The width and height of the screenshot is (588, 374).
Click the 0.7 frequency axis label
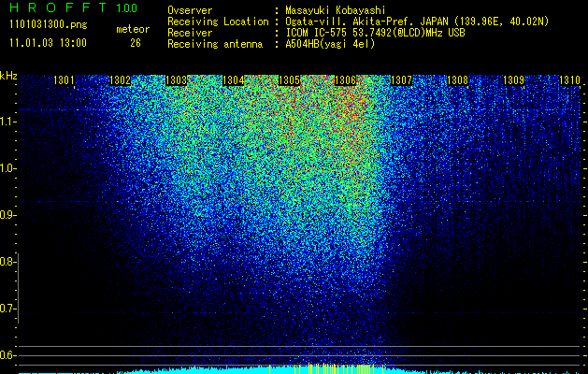coord(7,309)
